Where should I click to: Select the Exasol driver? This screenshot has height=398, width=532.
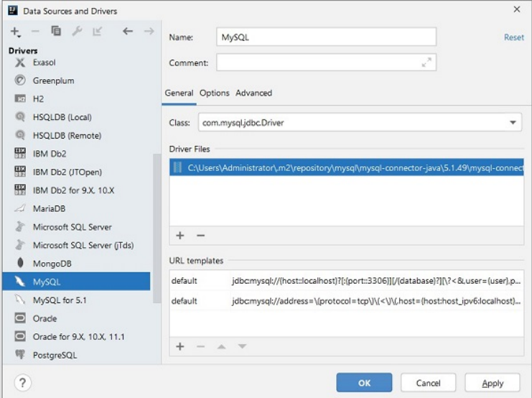[x=76, y=63]
